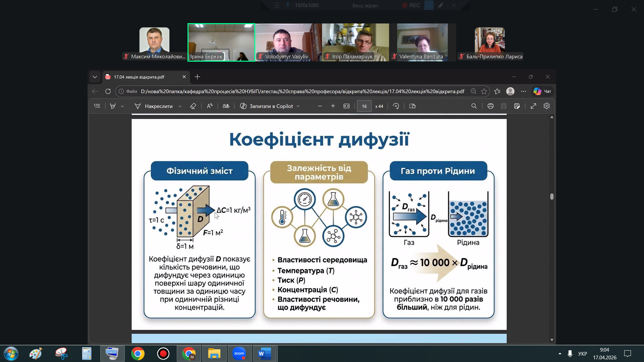This screenshot has height=362, width=644.
Task: Open Zoom from the Windows taskbar
Action: pyautogui.click(x=239, y=354)
